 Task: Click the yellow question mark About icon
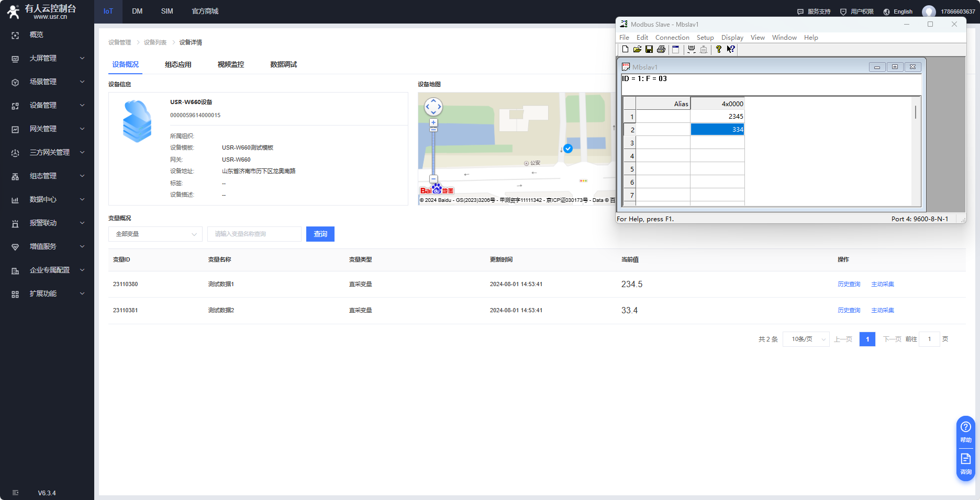[719, 49]
